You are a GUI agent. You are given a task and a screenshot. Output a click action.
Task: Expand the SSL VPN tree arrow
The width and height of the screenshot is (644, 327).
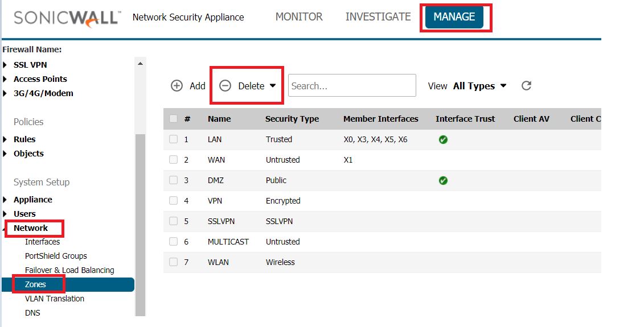pyautogui.click(x=5, y=65)
